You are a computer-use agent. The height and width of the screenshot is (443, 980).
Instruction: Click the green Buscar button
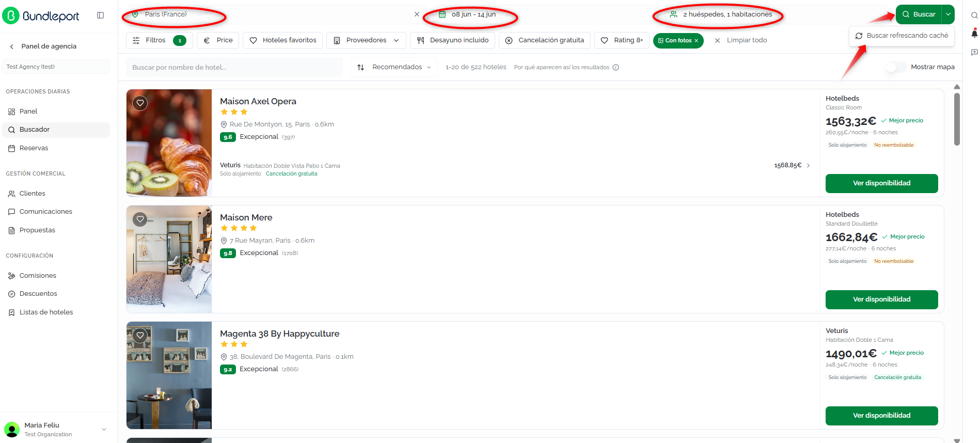(x=919, y=14)
